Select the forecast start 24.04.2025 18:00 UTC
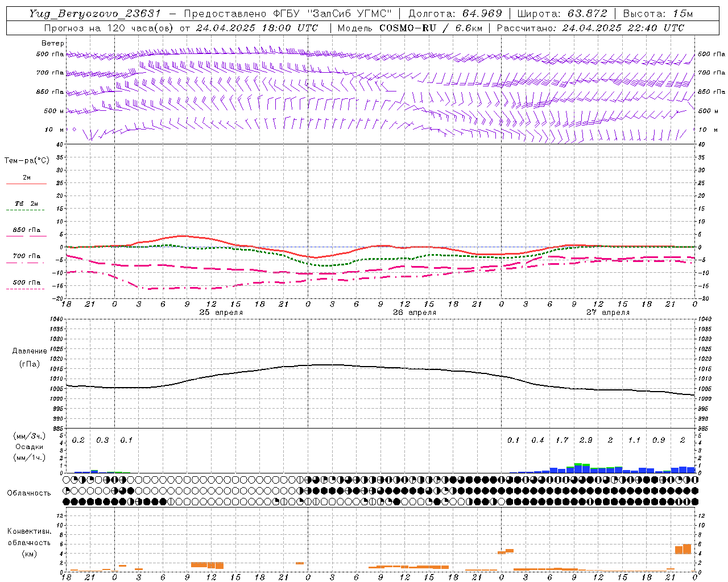 pyautogui.click(x=257, y=28)
